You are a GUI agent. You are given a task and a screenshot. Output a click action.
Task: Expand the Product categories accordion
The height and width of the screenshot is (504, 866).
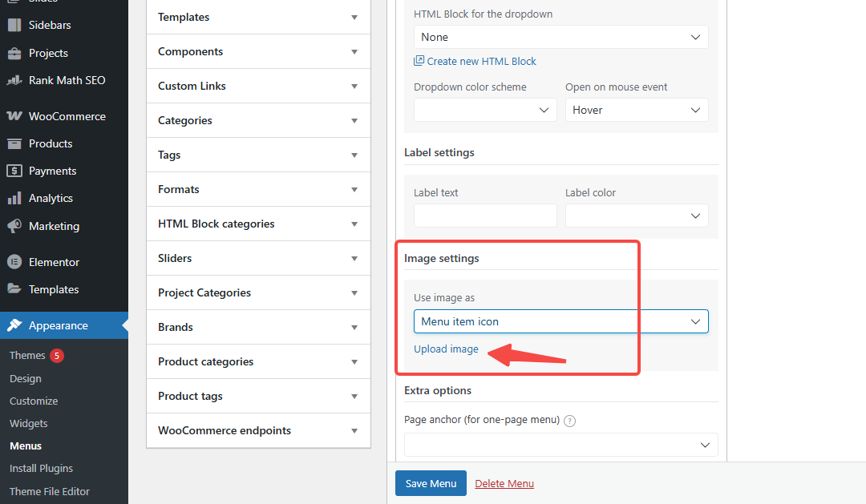pos(257,361)
